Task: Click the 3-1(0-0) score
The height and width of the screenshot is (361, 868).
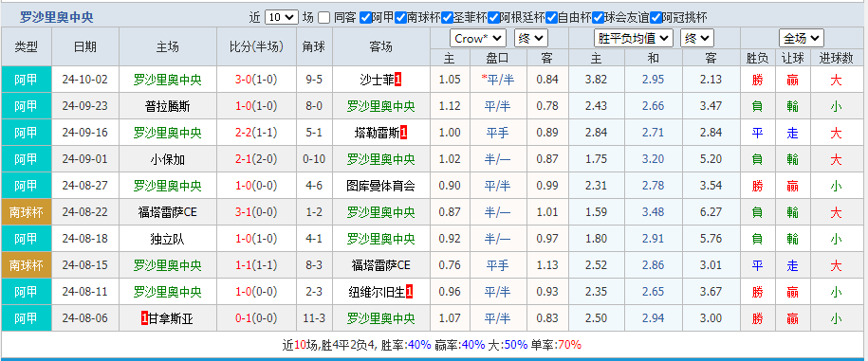Action: (256, 212)
